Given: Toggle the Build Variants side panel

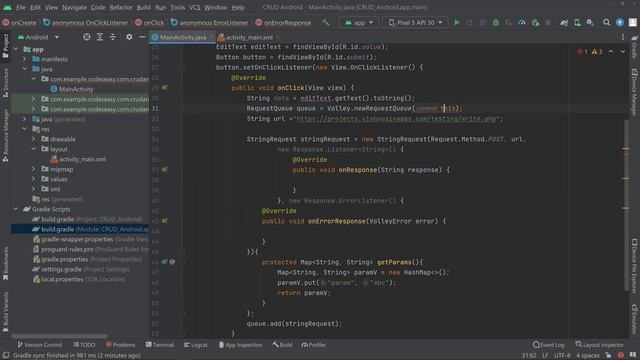Looking at the screenshot, I should (5, 311).
